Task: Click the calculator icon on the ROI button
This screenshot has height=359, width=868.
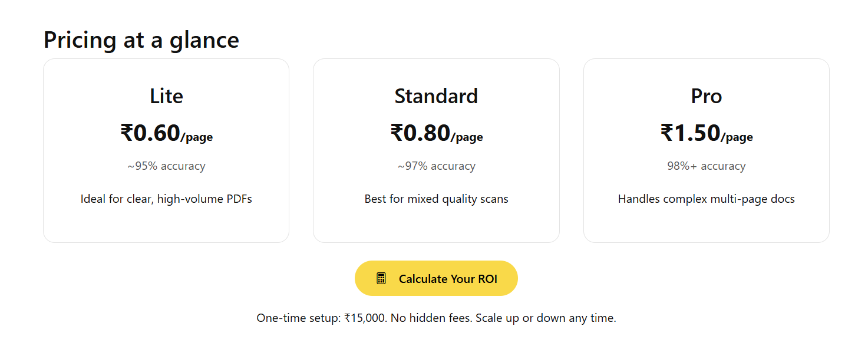Action: (x=381, y=278)
